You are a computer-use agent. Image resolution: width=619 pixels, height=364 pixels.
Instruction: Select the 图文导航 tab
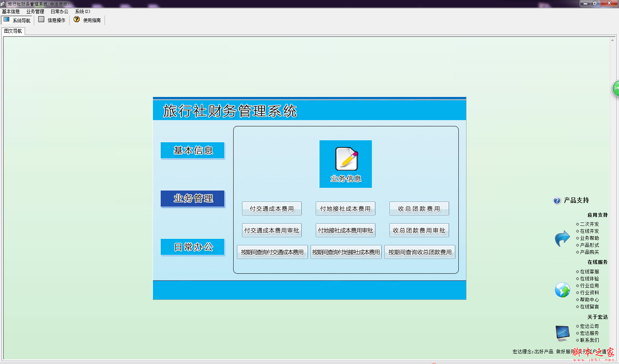[13, 31]
